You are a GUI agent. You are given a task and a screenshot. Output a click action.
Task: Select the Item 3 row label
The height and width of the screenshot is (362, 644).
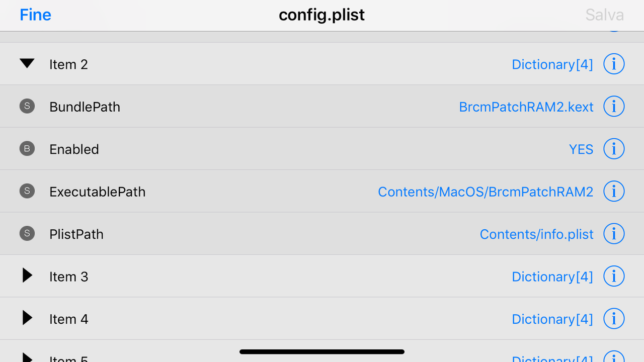69,277
